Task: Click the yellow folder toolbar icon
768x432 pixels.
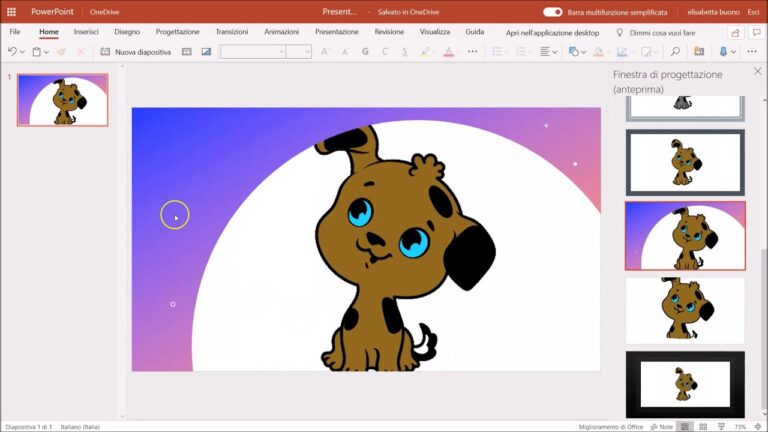Action: 699,51
